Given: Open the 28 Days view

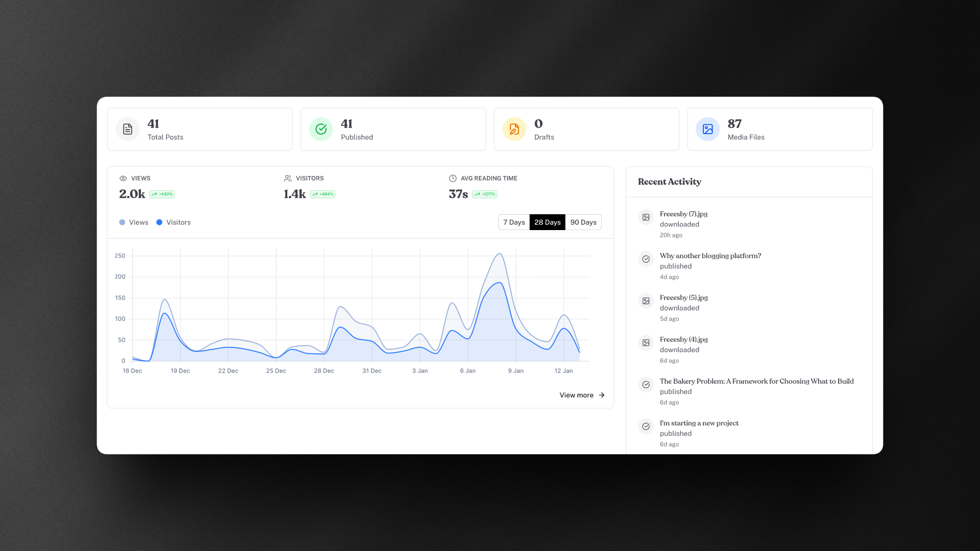Looking at the screenshot, I should click(x=547, y=222).
